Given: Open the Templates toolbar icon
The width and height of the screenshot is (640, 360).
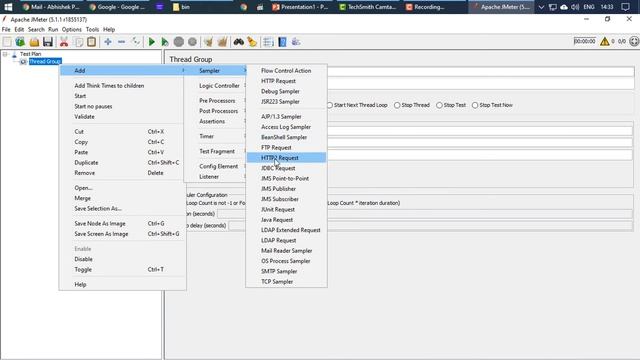Looking at the screenshot, I should pos(20,42).
